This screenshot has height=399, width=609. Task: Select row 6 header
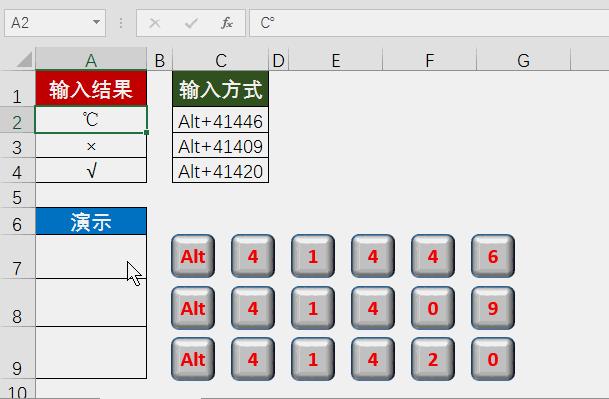17,221
